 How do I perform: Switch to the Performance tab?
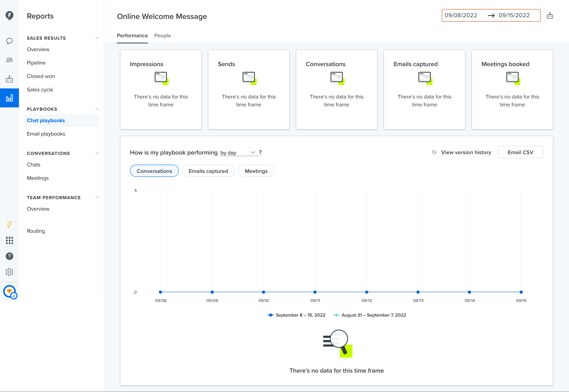pos(132,36)
